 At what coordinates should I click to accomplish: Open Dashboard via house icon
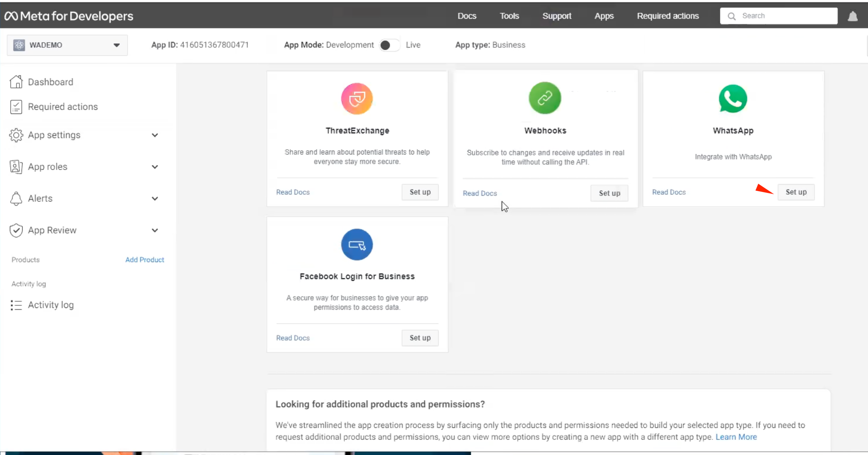16,82
